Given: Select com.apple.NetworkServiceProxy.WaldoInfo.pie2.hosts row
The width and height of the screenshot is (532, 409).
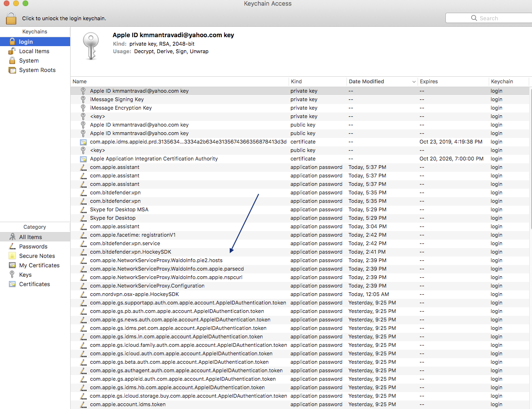Looking at the screenshot, I should point(300,260).
